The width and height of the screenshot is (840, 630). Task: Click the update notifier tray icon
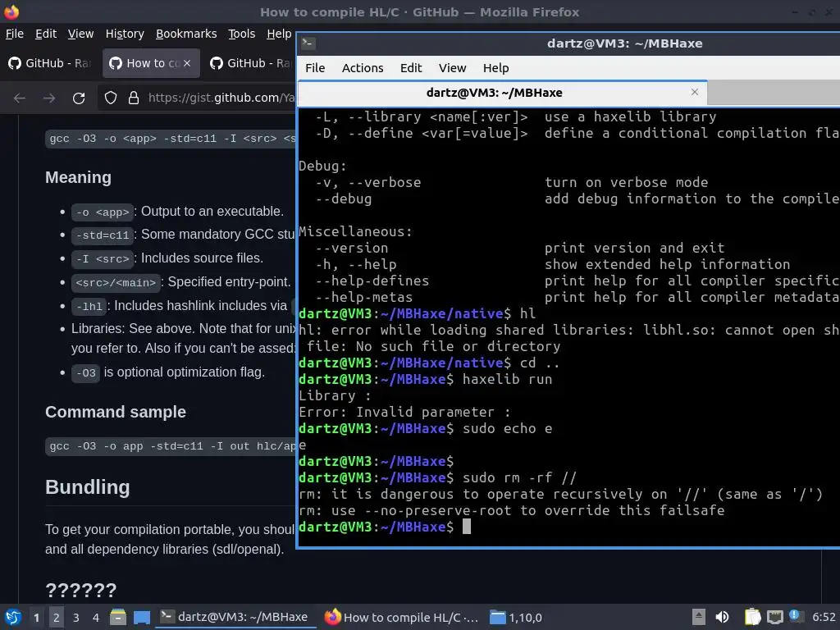(795, 615)
